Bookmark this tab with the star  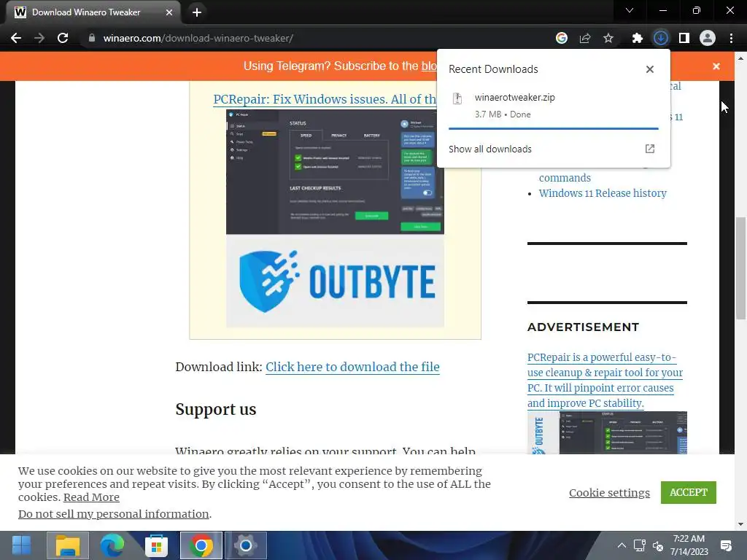coord(608,38)
